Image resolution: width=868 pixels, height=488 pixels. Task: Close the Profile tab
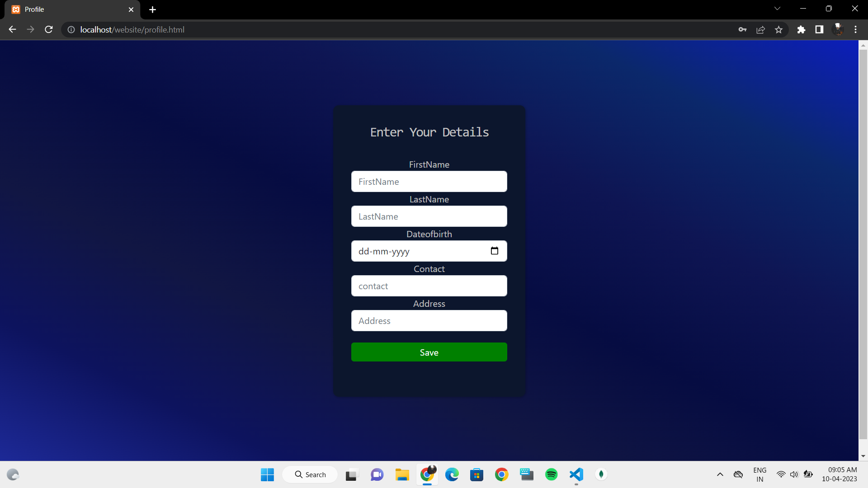131,9
